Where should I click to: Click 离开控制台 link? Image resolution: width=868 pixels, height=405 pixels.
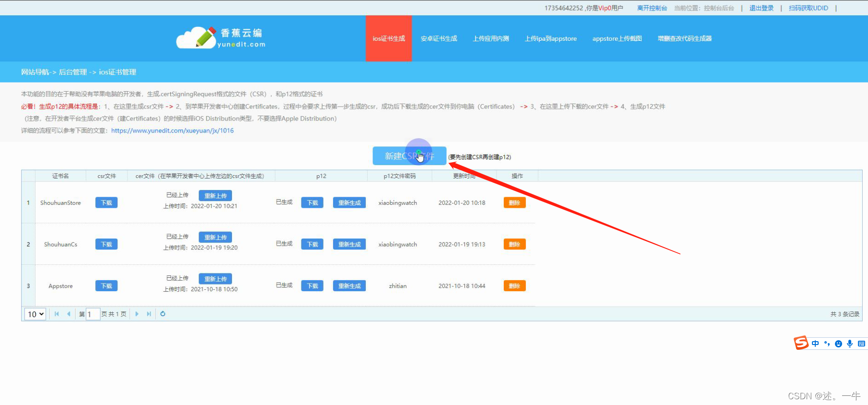[652, 8]
